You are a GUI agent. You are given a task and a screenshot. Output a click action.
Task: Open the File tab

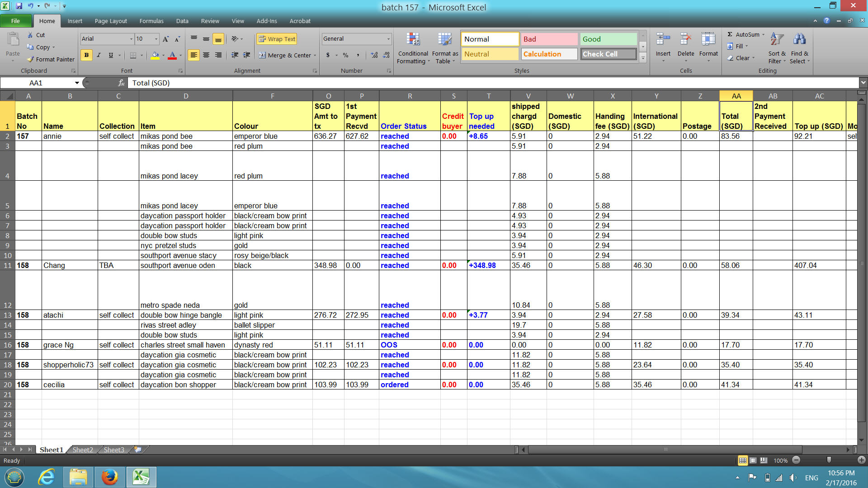tap(16, 21)
